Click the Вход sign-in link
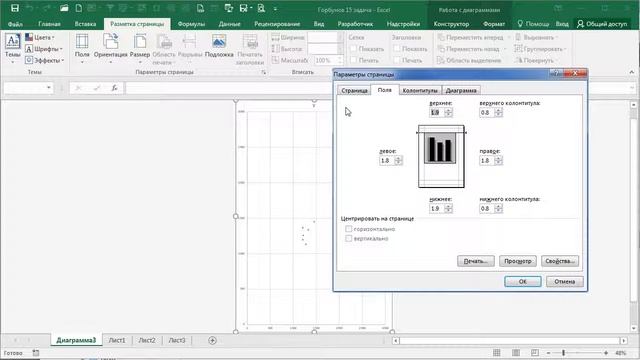This screenshot has height=360, width=640. click(x=562, y=24)
